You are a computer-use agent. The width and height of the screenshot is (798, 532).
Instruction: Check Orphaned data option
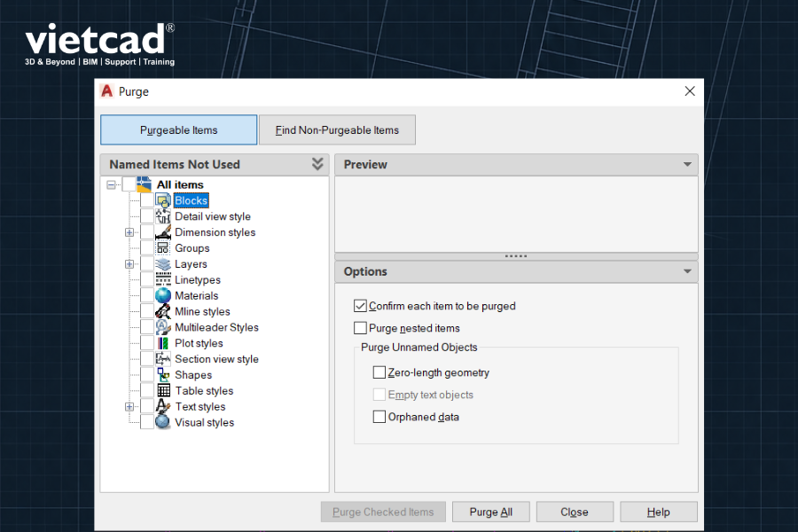[379, 417]
